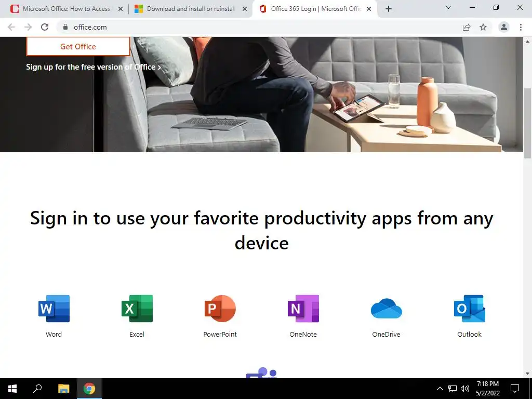Follow Sign up for the free version link
This screenshot has height=399, width=532.
coord(94,67)
